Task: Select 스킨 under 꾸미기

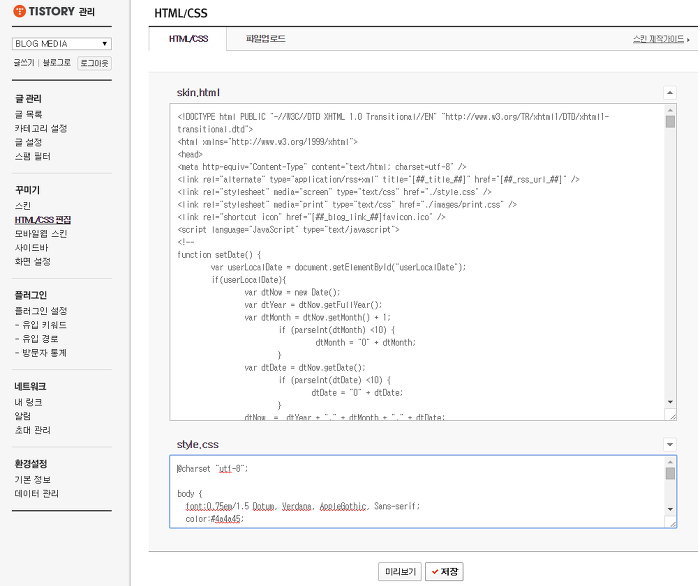Action: pos(23,206)
